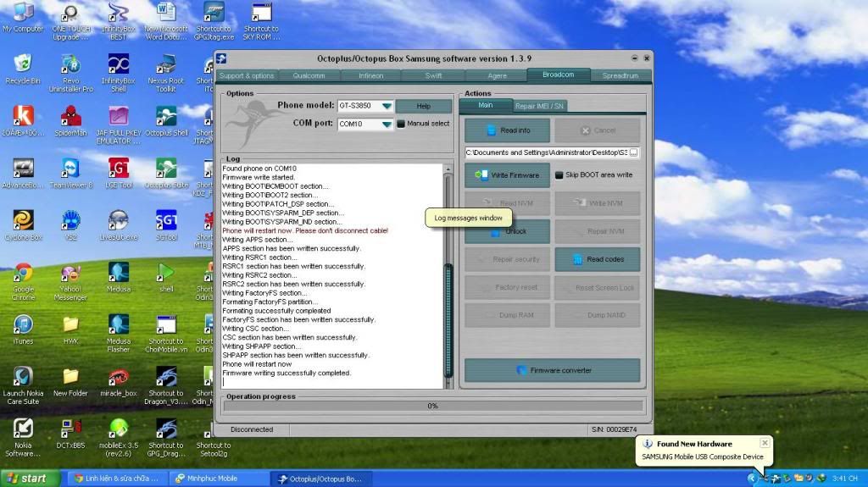Launch Google Chrome desktop icon
This screenshot has width=868, height=487.
tap(23, 282)
